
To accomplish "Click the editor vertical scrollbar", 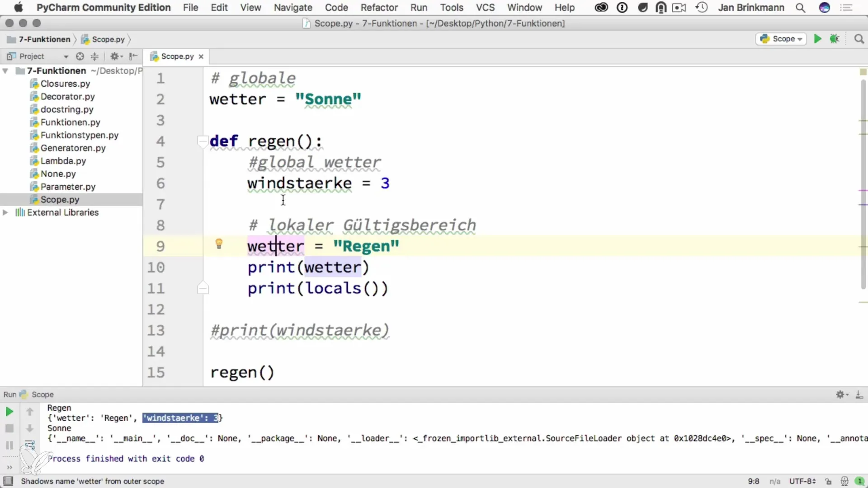I will [x=863, y=184].
